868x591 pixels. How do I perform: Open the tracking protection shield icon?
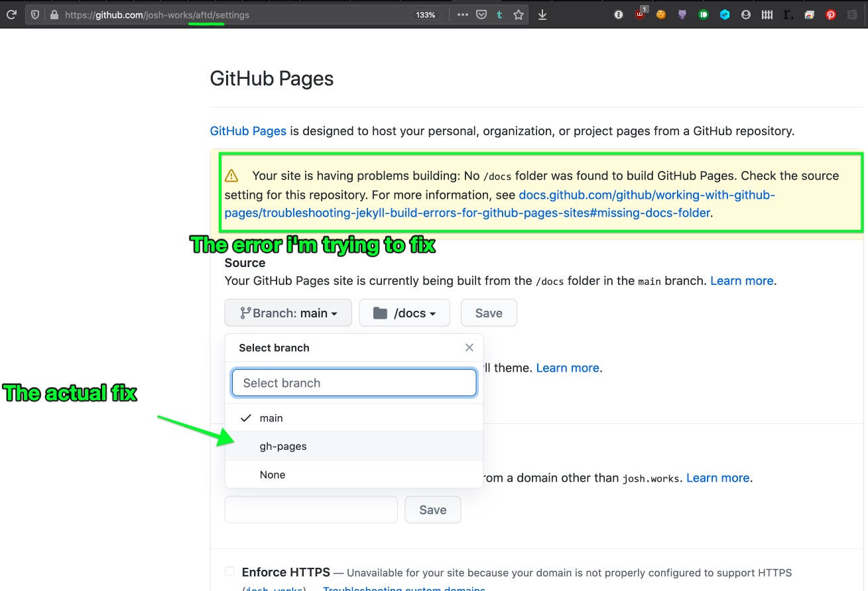pyautogui.click(x=35, y=15)
